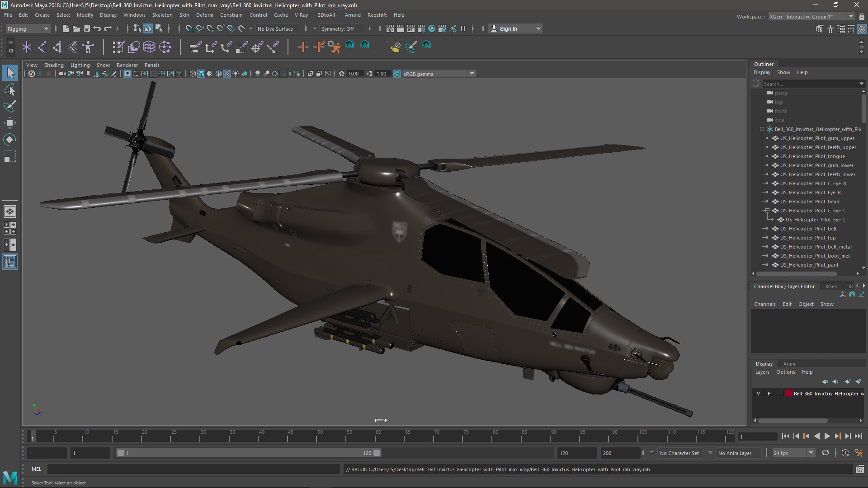
Task: Click the Save Scene icon
Action: pyautogui.click(x=86, y=28)
